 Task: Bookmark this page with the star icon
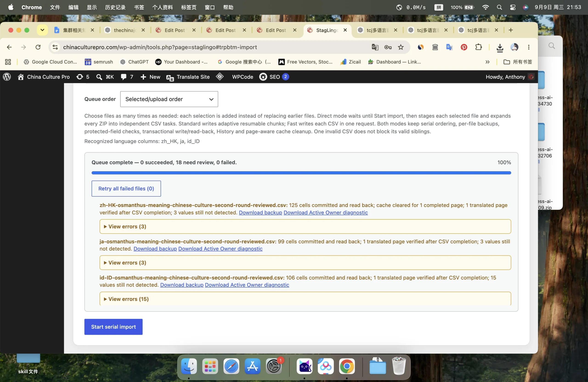point(401,47)
